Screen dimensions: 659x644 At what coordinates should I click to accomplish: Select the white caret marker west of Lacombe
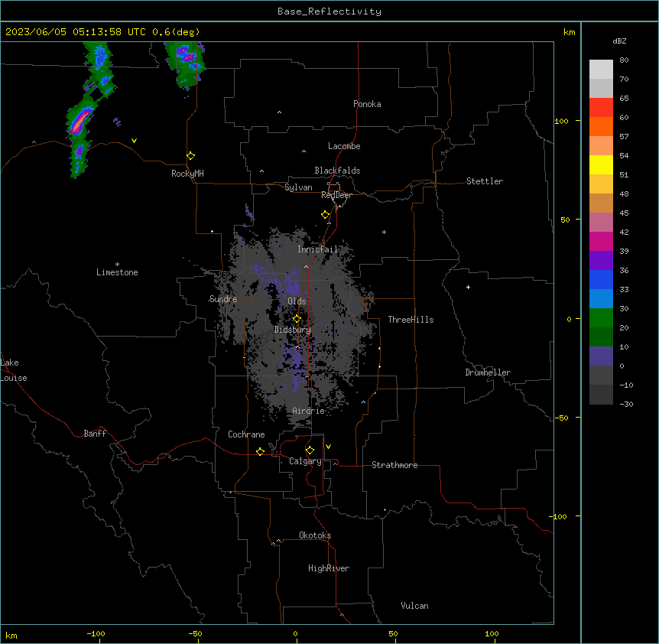(x=304, y=151)
